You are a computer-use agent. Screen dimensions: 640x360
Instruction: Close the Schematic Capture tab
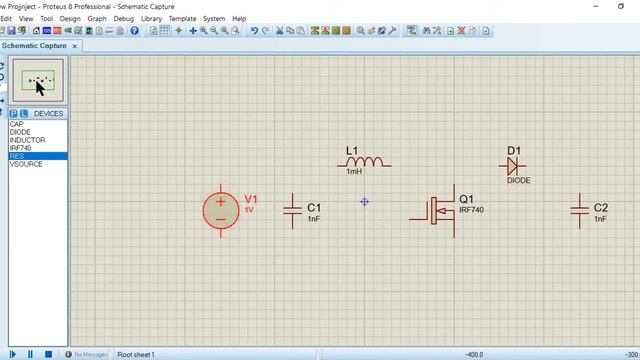(75, 46)
